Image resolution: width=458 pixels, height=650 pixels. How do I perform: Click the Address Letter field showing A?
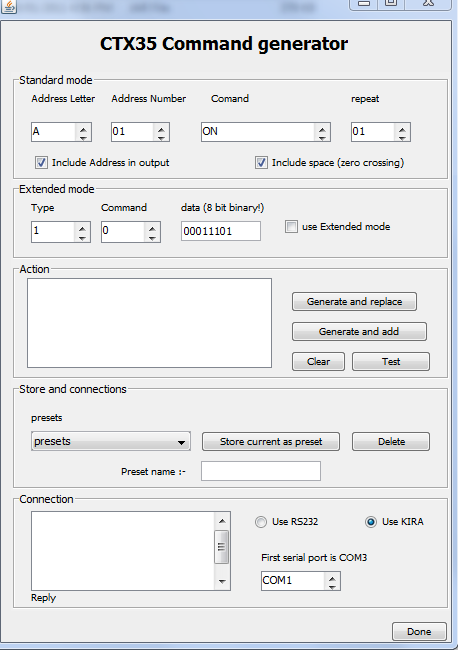(54, 132)
